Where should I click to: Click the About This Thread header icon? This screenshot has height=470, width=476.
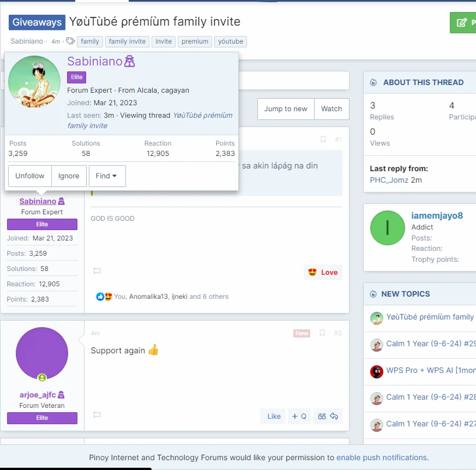pyautogui.click(x=373, y=82)
